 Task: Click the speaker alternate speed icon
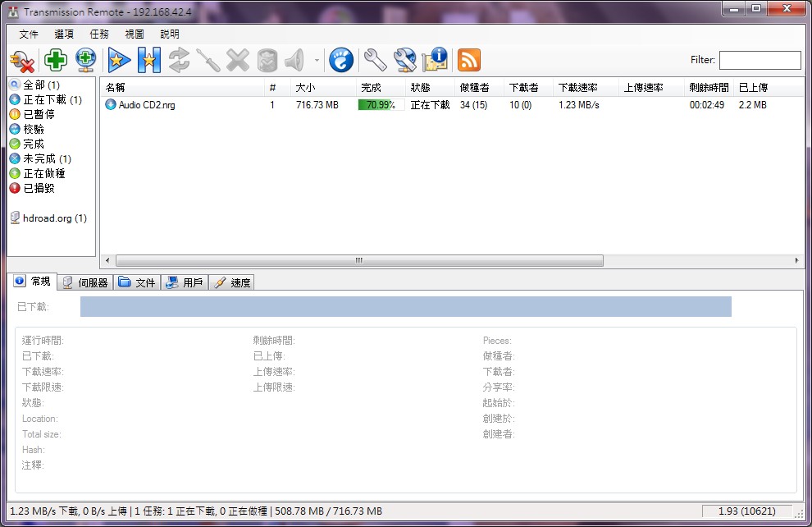pos(294,60)
